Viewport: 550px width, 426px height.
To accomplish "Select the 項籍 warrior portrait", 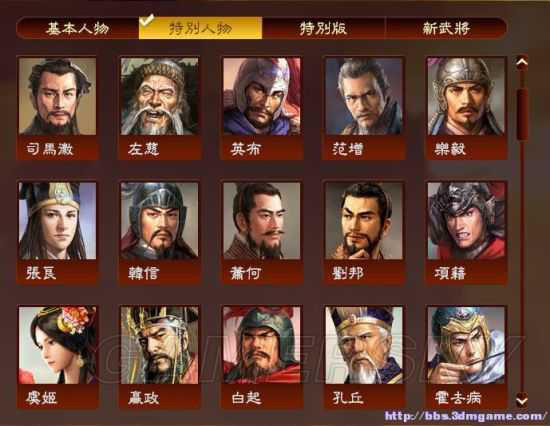I will point(466,221).
